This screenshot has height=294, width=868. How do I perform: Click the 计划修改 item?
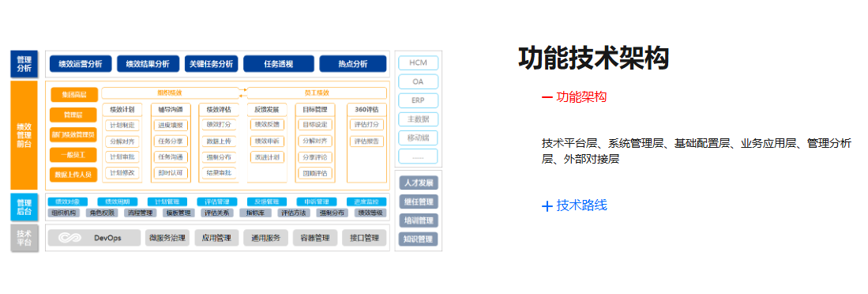pyautogui.click(x=122, y=173)
